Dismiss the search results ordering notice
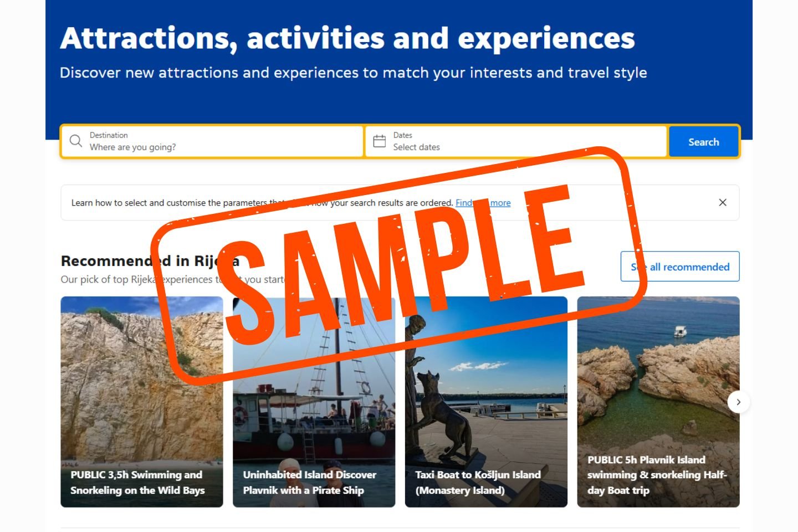The height and width of the screenshot is (532, 798). [x=723, y=202]
